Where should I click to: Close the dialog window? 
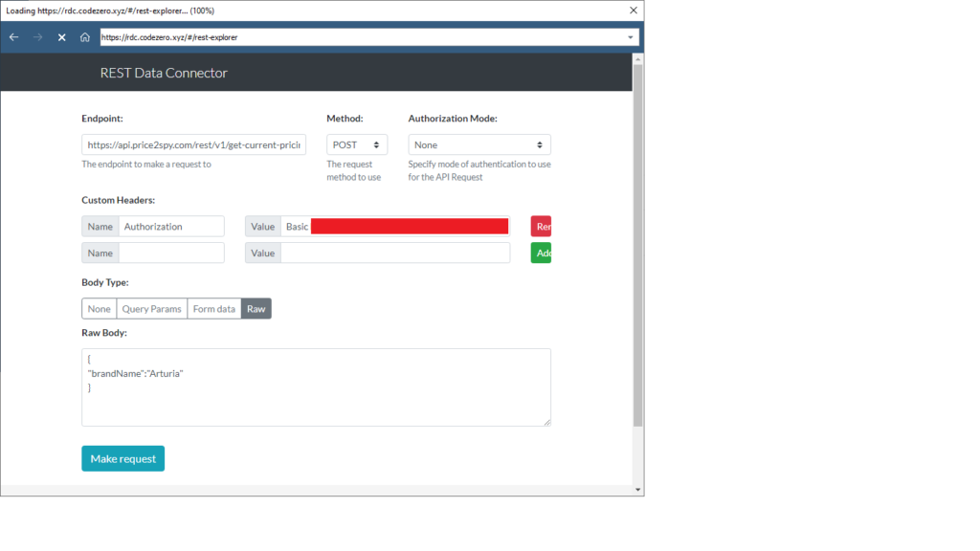point(634,10)
